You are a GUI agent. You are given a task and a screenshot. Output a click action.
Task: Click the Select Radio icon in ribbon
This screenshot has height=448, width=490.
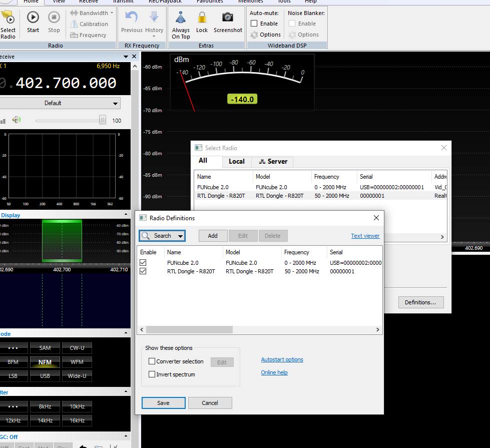[x=8, y=18]
